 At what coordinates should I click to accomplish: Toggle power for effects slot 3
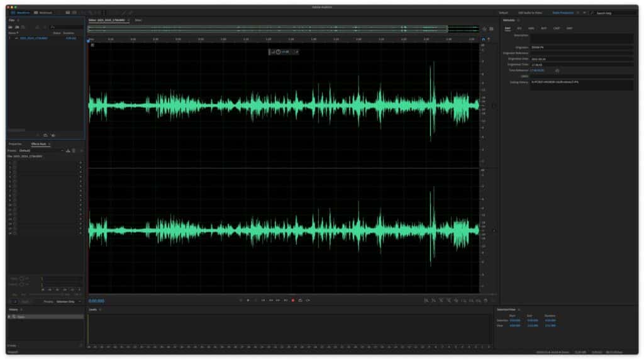(14, 172)
